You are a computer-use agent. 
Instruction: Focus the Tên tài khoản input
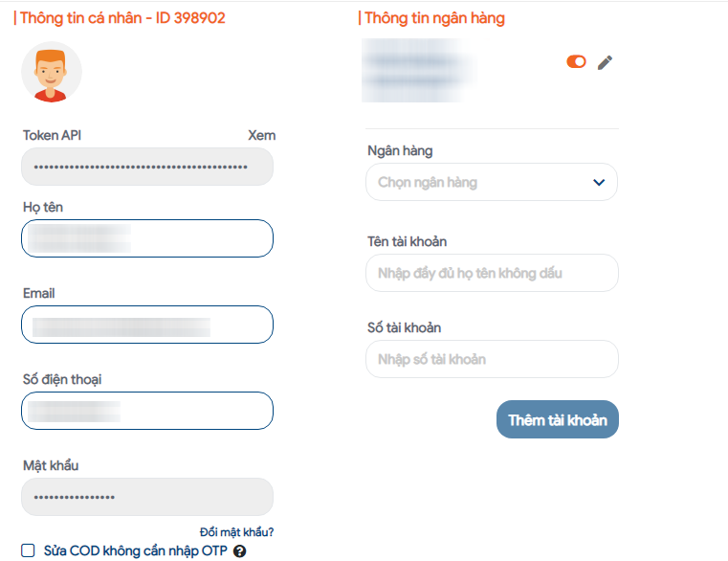tap(492, 273)
